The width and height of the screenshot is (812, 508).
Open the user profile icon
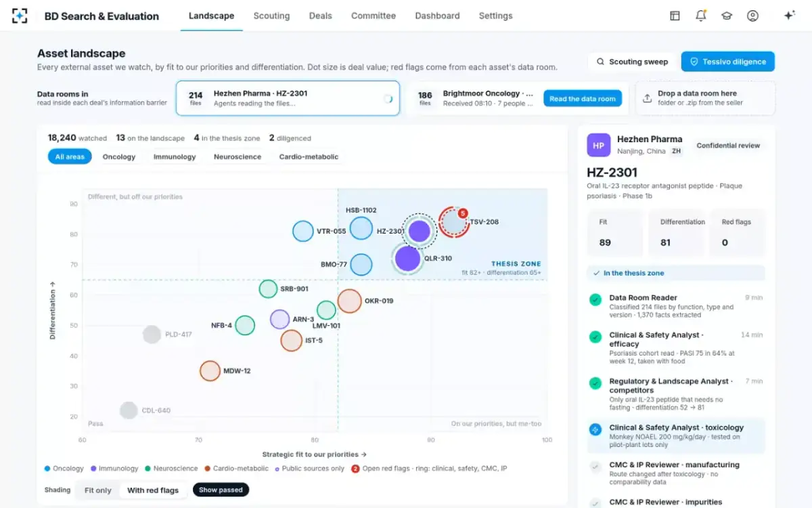[752, 16]
